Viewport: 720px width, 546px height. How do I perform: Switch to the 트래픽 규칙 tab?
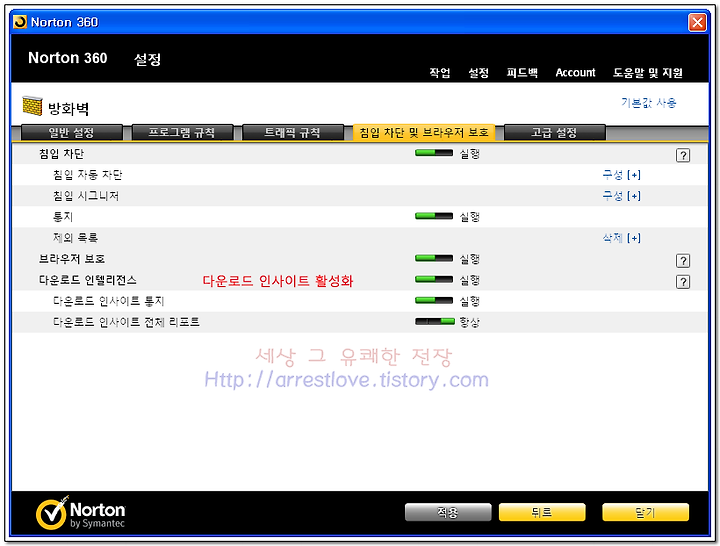point(292,133)
